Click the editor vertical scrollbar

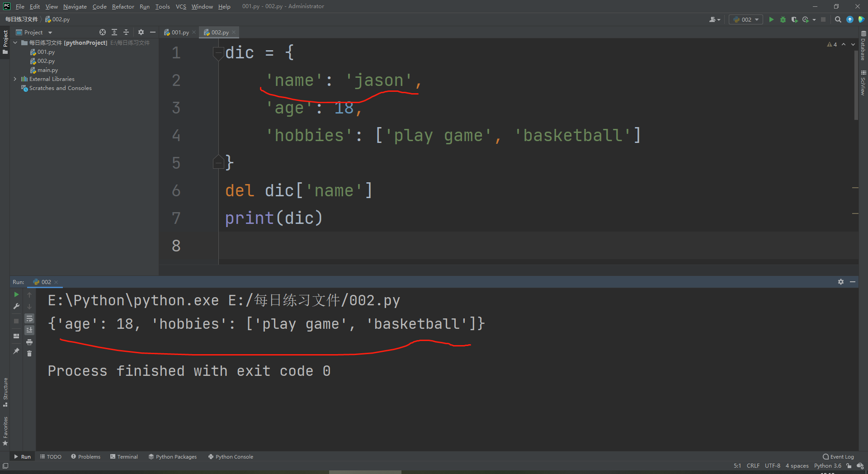856,85
